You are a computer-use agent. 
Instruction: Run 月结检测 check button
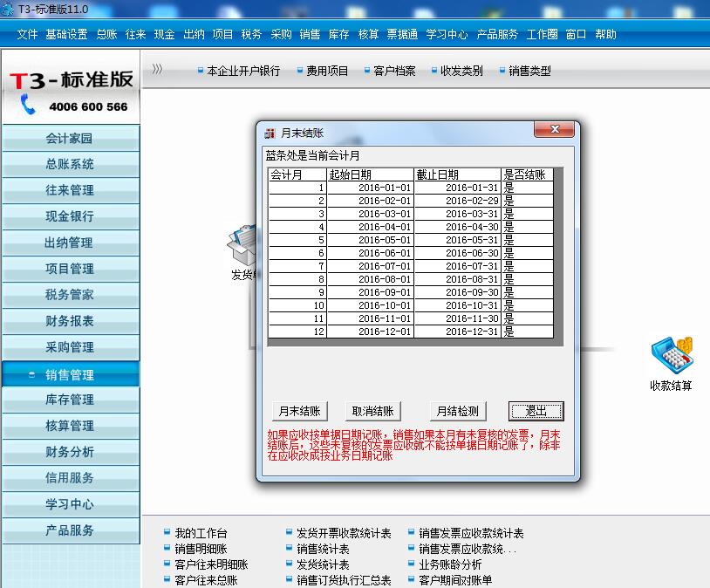(458, 411)
